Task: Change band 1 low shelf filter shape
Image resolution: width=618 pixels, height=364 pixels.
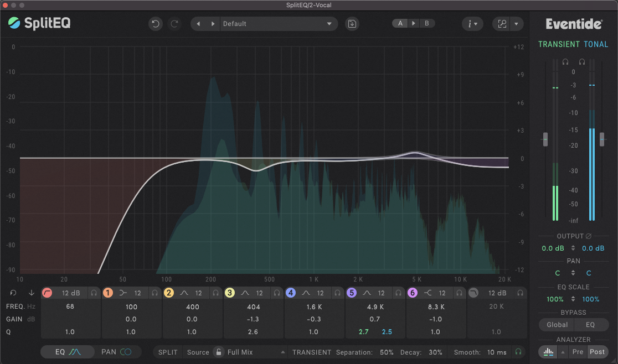Action: coord(123,293)
